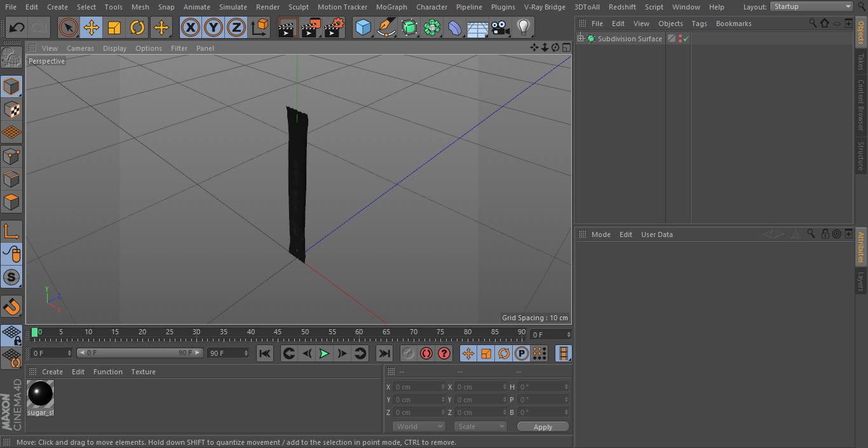Toggle Locked Workplane
This screenshot has width=868, height=448.
pyautogui.click(x=11, y=336)
